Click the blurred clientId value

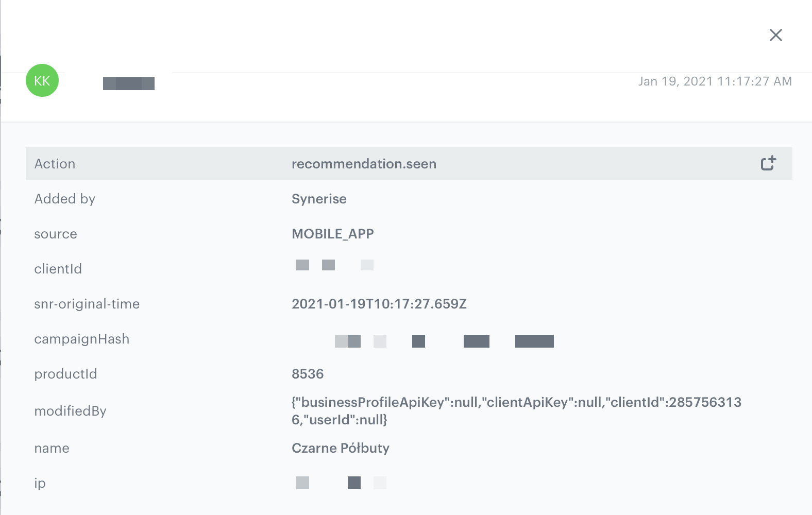click(x=334, y=265)
